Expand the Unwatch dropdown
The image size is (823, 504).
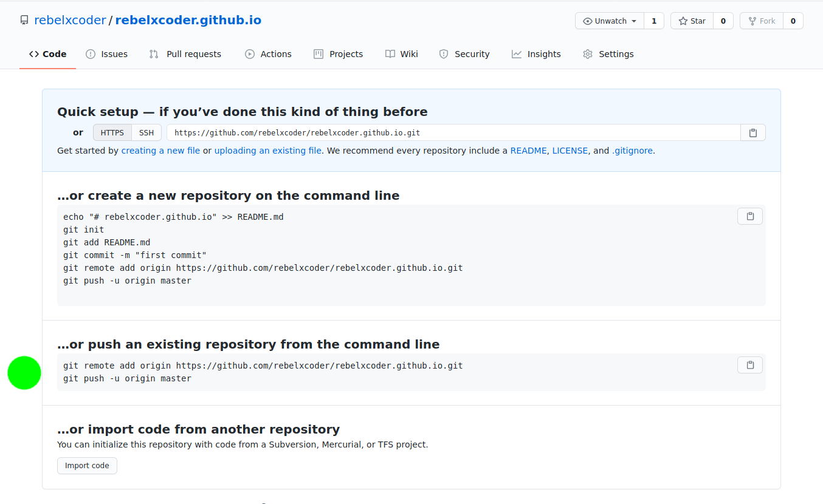pos(610,21)
